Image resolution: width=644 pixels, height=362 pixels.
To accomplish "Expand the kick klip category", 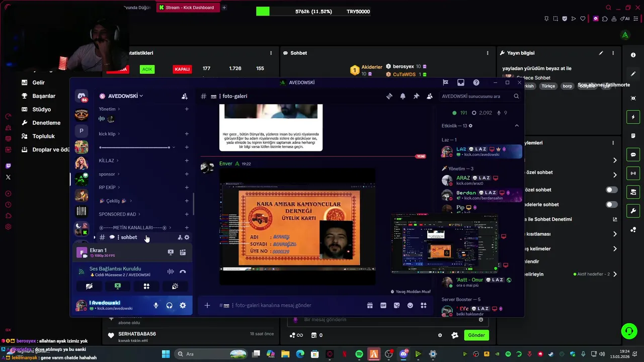I will click(x=109, y=134).
